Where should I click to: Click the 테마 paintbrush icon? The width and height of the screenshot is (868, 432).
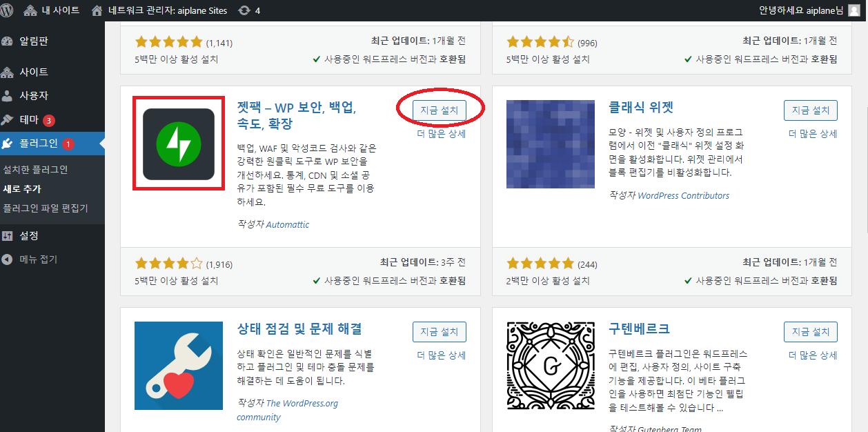point(8,120)
